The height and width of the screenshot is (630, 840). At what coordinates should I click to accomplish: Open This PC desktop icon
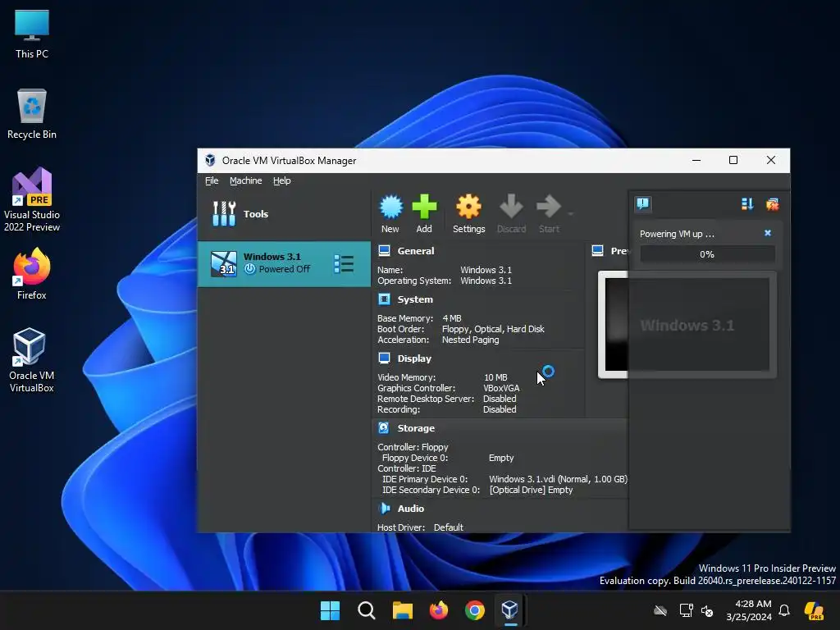coord(32,34)
